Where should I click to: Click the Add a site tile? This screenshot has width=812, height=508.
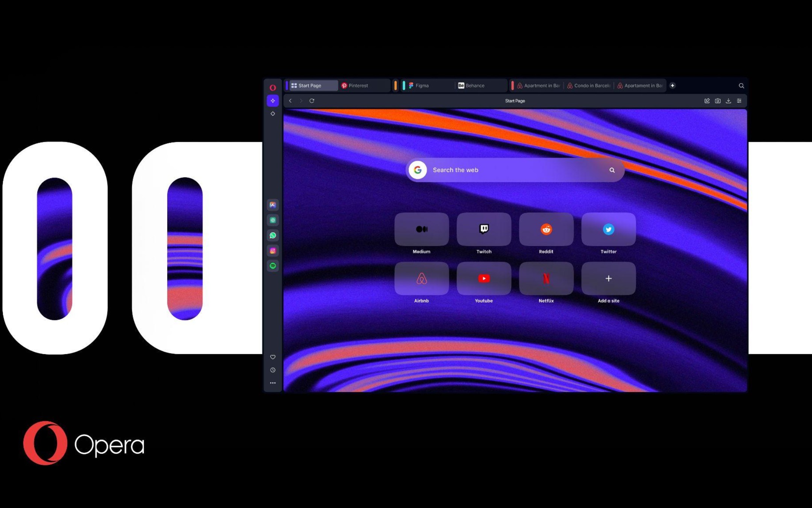[x=608, y=278]
